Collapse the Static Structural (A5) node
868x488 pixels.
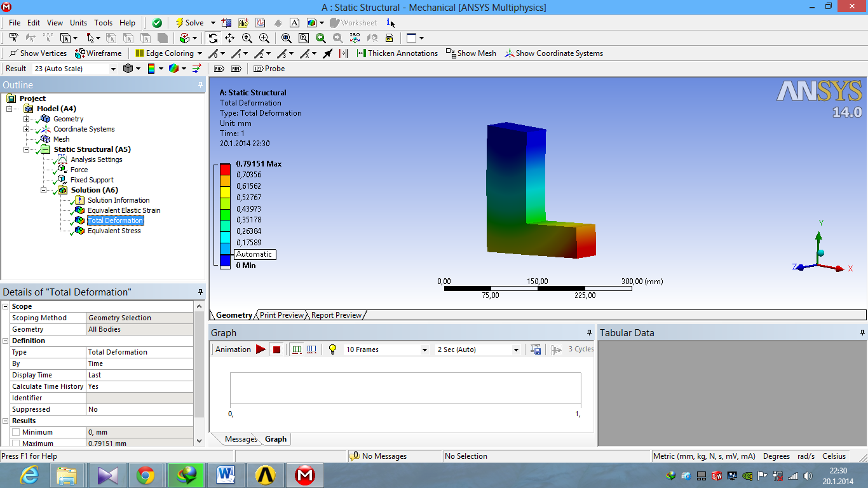click(26, 149)
